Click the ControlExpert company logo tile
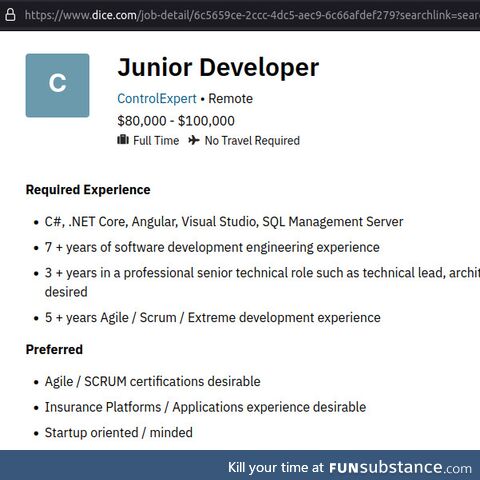This screenshot has height=480, width=480. click(x=57, y=85)
